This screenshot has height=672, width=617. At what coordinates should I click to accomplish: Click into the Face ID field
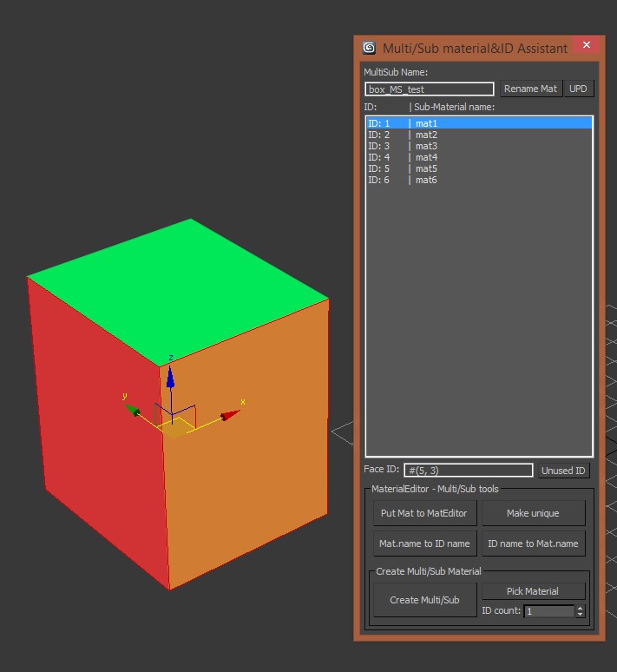(x=468, y=471)
